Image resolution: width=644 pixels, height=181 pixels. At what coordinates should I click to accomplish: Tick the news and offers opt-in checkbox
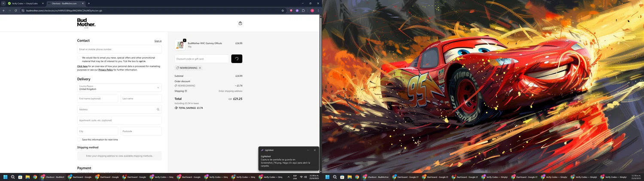(79, 57)
